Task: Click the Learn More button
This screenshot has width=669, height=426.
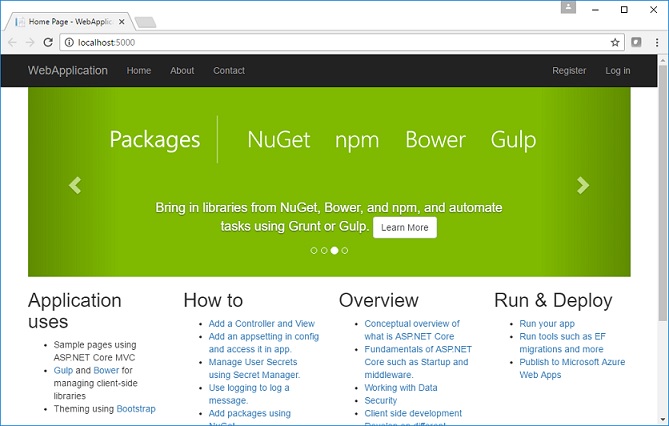Action: coord(404,228)
